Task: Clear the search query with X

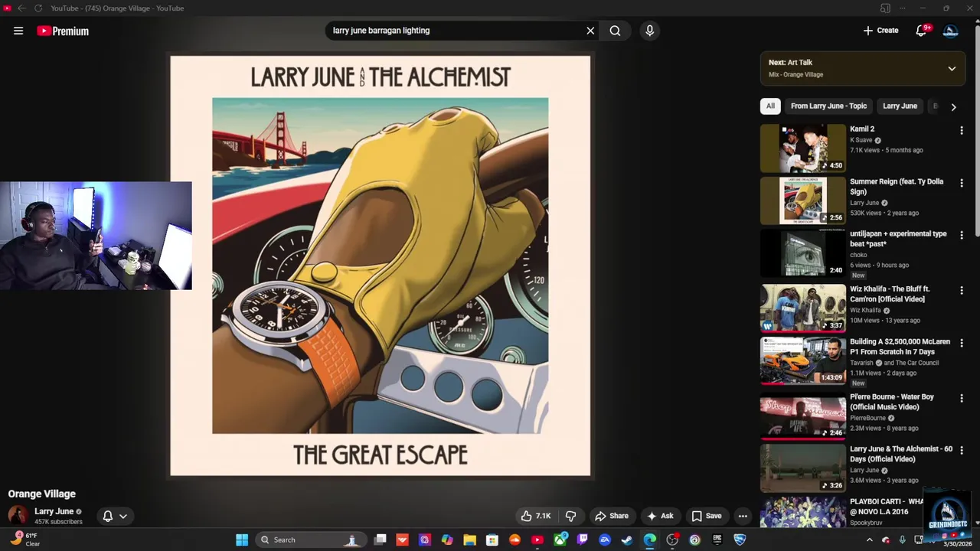Action: [x=590, y=31]
